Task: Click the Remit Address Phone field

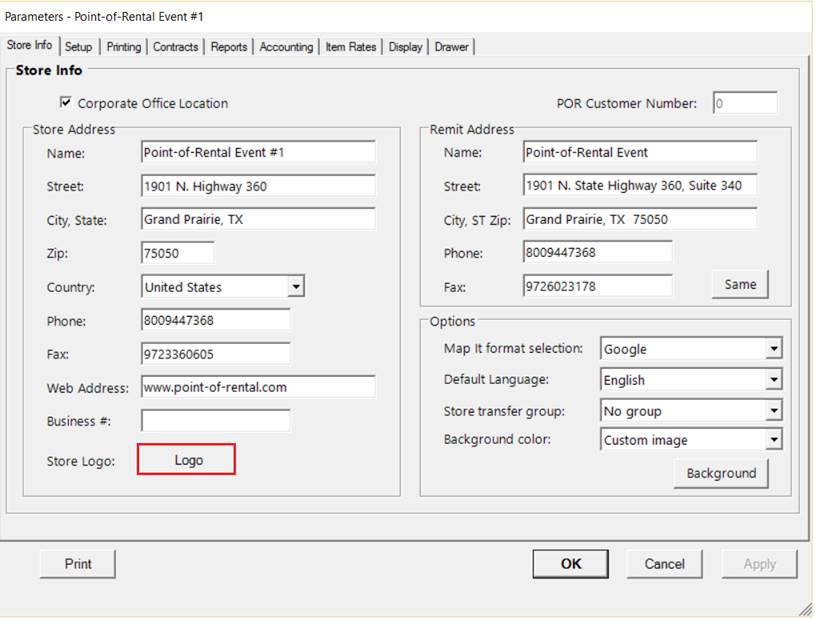Action: click(x=598, y=253)
